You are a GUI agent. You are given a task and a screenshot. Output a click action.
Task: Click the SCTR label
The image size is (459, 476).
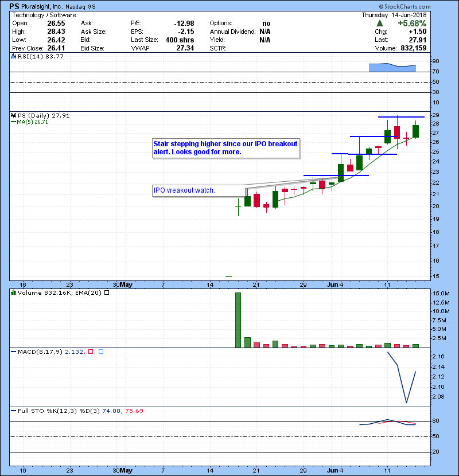218,48
